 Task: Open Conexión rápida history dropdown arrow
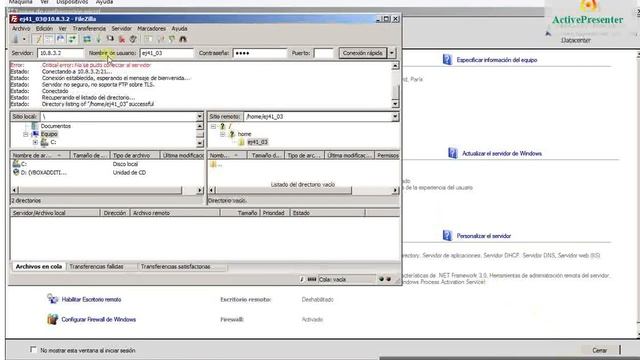coord(391,53)
